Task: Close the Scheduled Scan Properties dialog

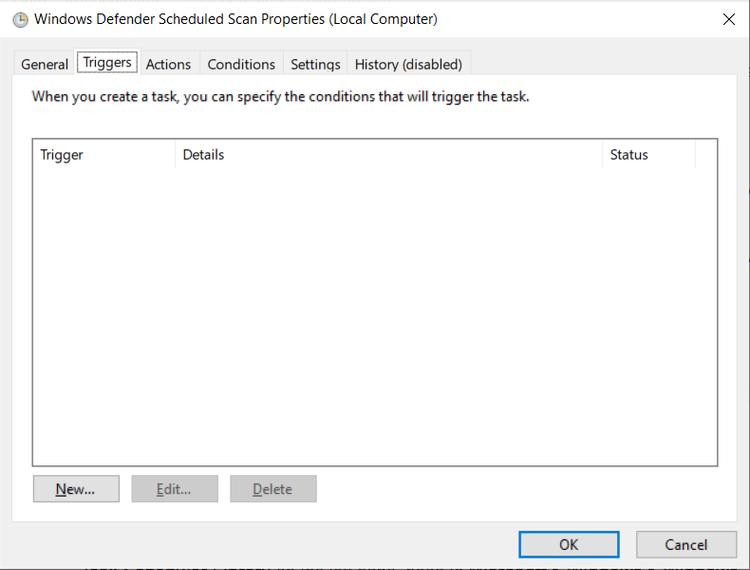Action: [x=728, y=20]
